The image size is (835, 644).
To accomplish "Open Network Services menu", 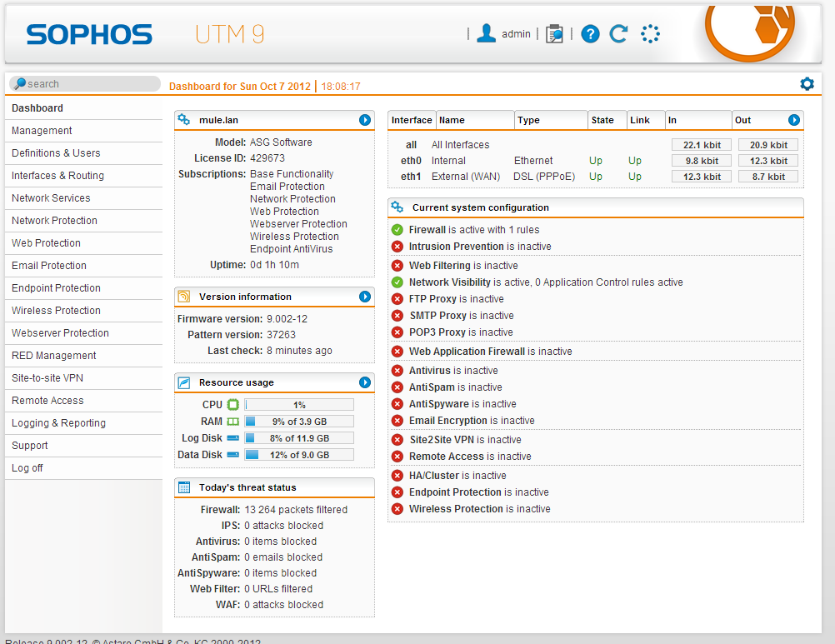I will coord(83,198).
